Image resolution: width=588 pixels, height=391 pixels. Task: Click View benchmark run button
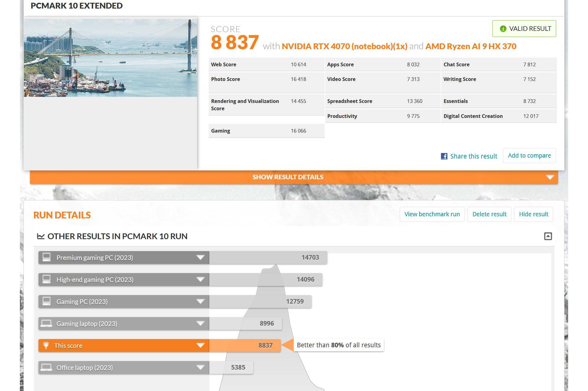tap(432, 214)
